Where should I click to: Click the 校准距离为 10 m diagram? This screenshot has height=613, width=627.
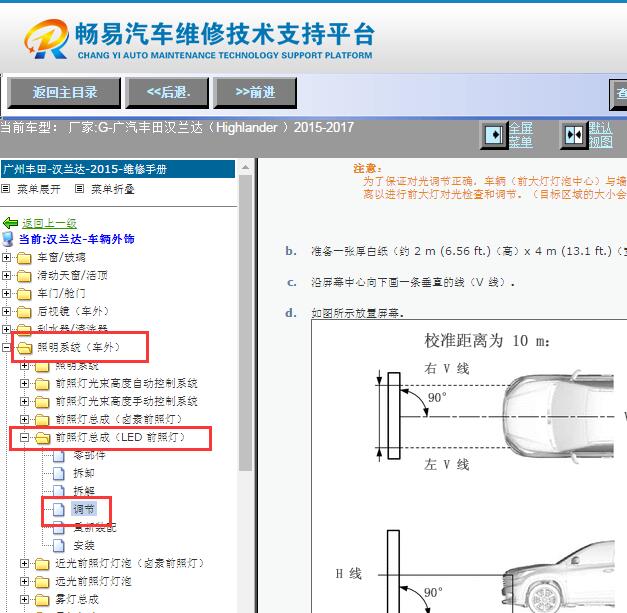pyautogui.click(x=469, y=466)
